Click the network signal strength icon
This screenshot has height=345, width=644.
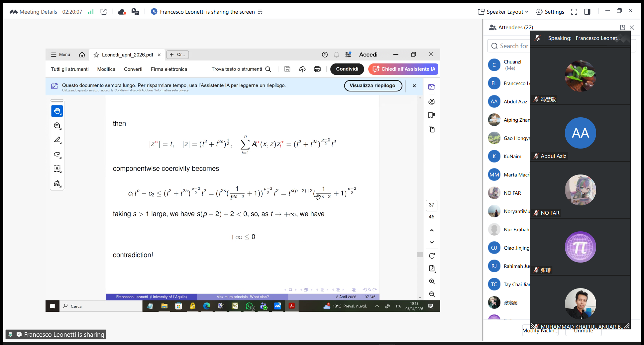pos(91,12)
